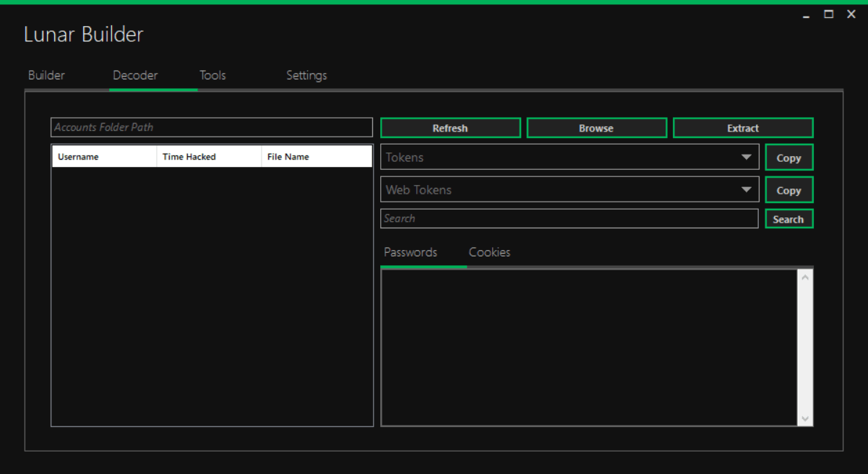Sort by the Username column header

tap(103, 157)
